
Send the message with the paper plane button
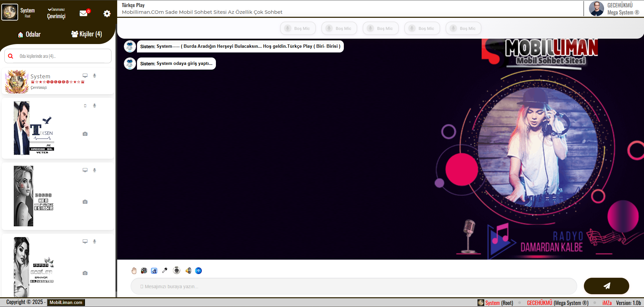coord(606,286)
